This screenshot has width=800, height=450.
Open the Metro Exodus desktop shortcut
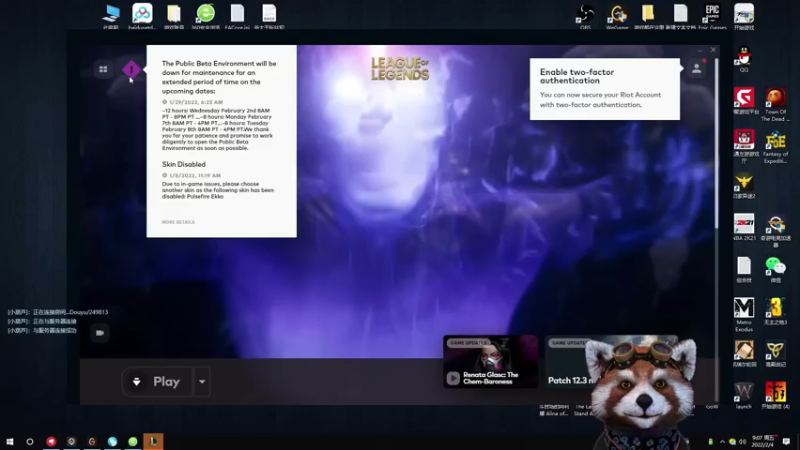pos(744,314)
